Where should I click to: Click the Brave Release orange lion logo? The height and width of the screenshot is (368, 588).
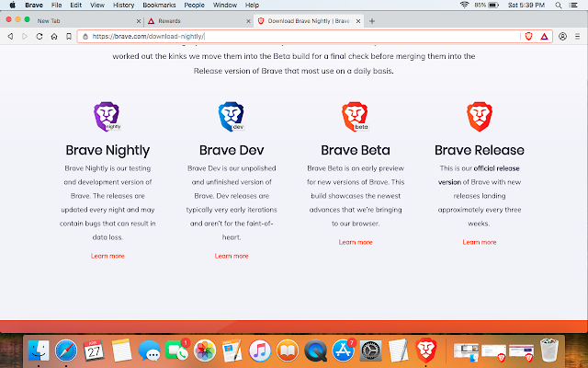[x=480, y=117]
